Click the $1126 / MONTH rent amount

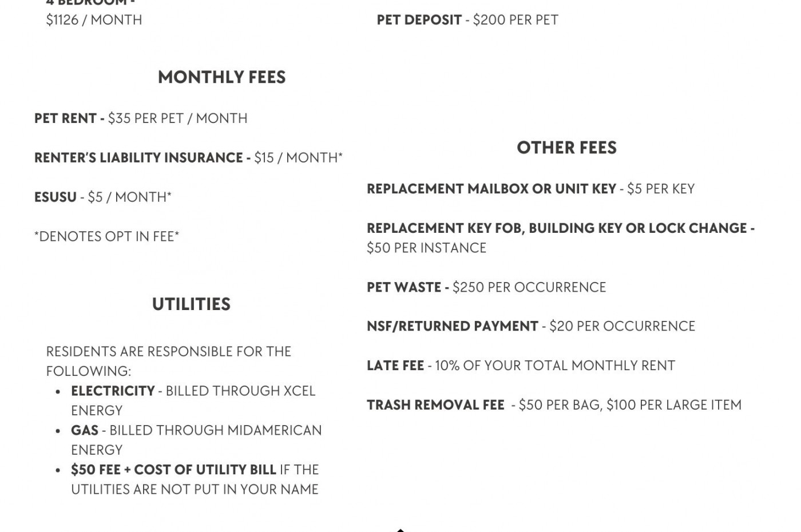point(94,20)
